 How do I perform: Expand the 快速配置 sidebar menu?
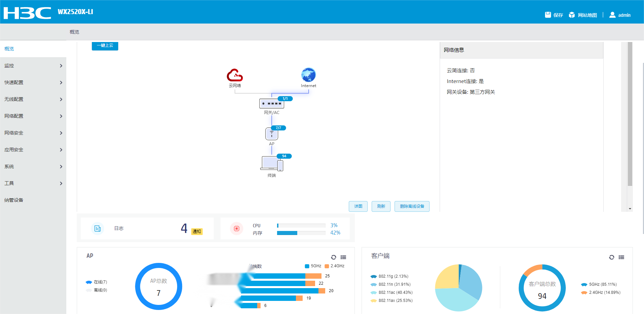(x=33, y=82)
